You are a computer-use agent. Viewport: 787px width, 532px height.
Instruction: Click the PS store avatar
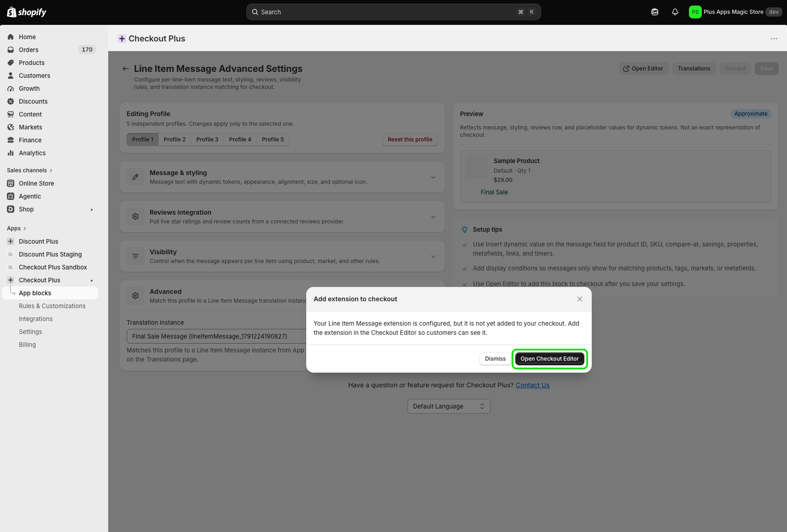tap(695, 12)
